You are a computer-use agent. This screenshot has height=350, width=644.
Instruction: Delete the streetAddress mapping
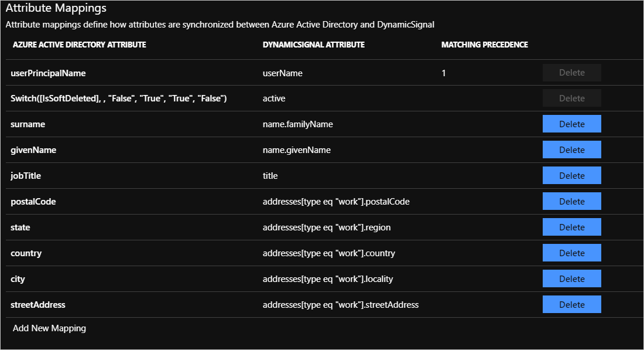[572, 305]
